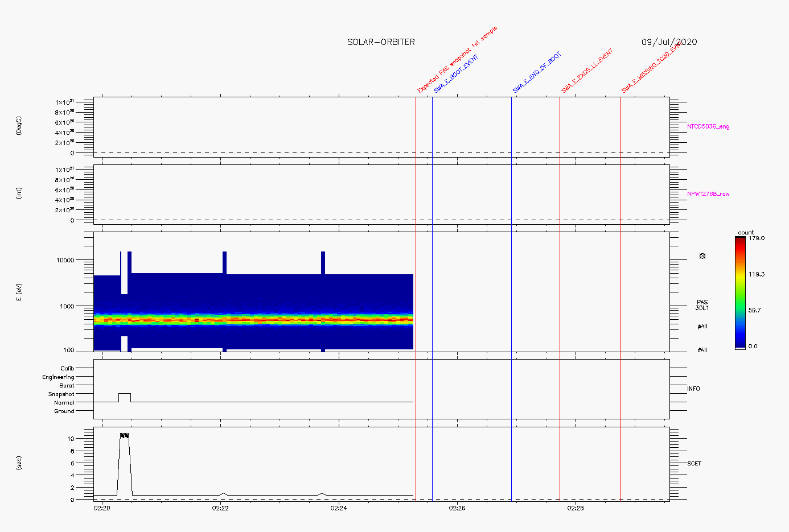789x532 pixels.
Task: Click the red SWA_E_MISSING_TC20_EVENT vertical line
Action: tap(620, 299)
